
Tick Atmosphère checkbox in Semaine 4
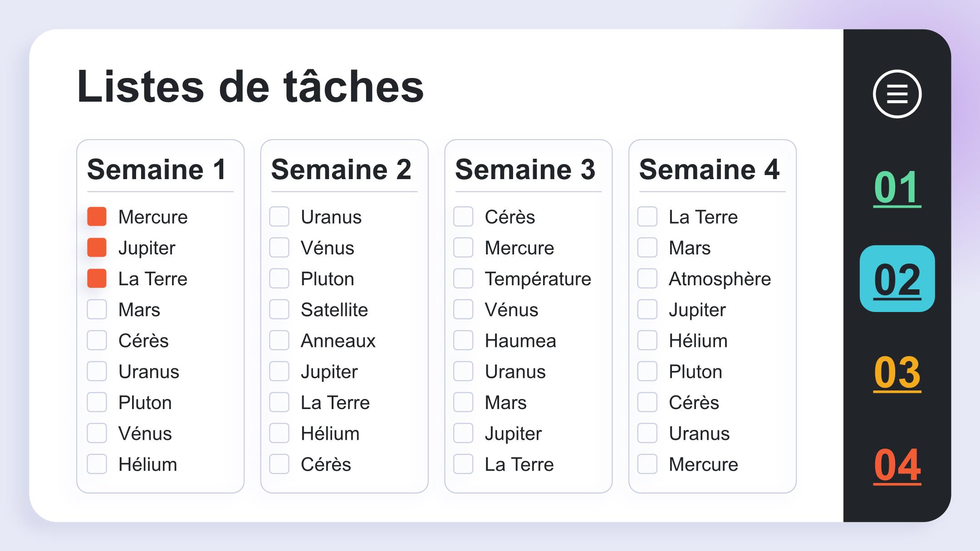647,278
